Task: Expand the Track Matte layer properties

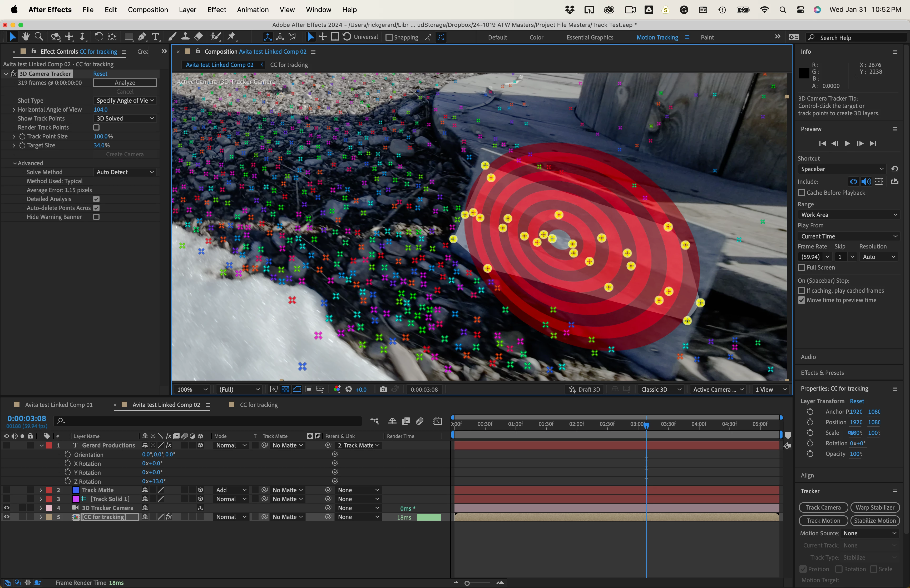Action: point(41,490)
